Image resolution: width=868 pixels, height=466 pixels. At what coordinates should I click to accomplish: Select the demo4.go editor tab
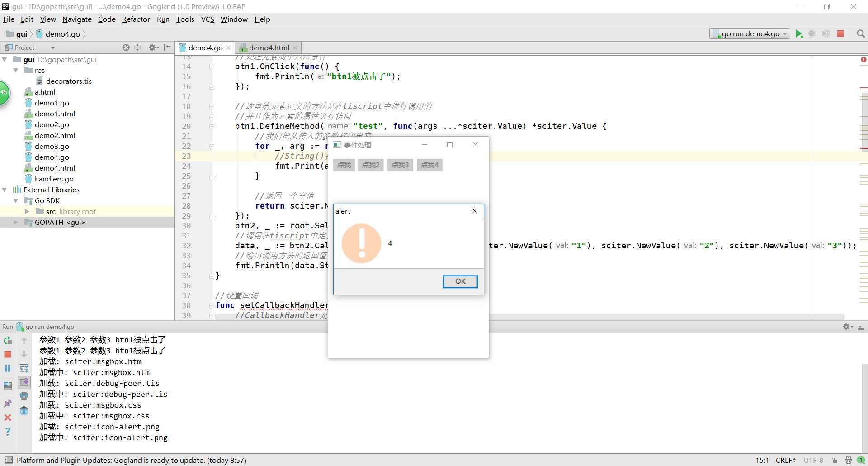point(205,48)
